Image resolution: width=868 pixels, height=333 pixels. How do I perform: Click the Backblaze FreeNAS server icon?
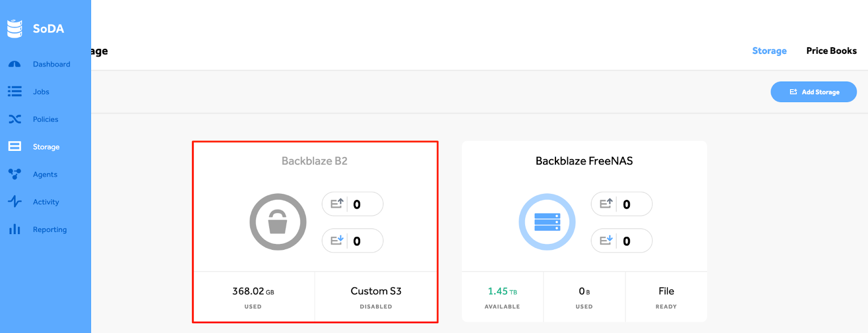(547, 222)
